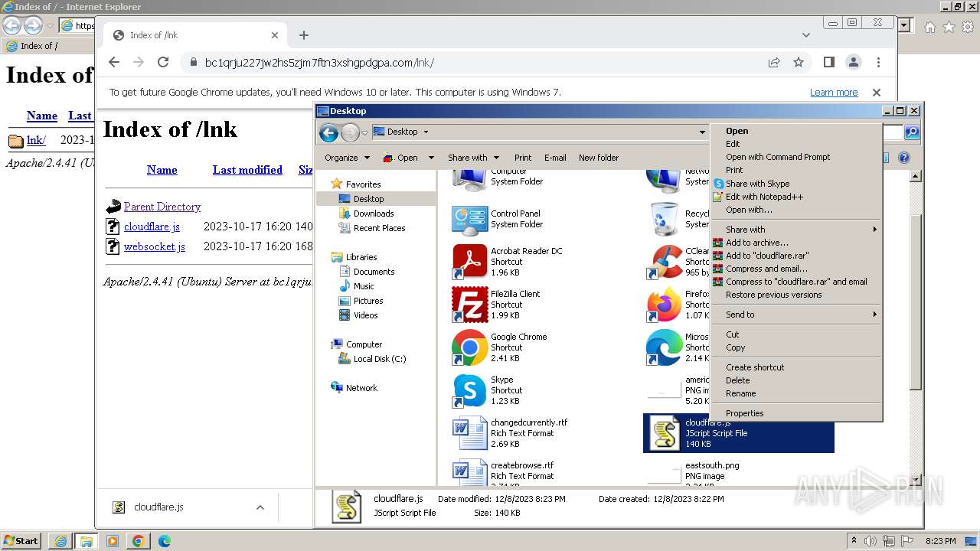The height and width of the screenshot is (551, 980).
Task: Open Internet Explorer from the taskbar
Action: [60, 540]
